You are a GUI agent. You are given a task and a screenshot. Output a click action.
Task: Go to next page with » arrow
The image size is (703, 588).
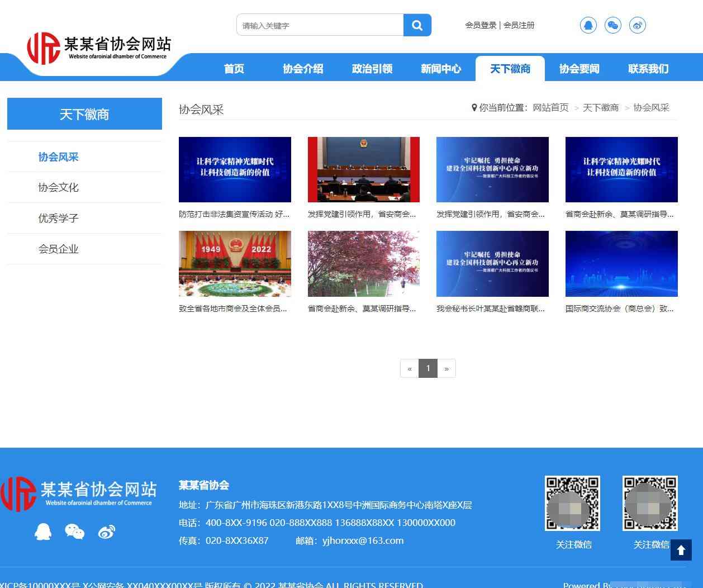446,368
